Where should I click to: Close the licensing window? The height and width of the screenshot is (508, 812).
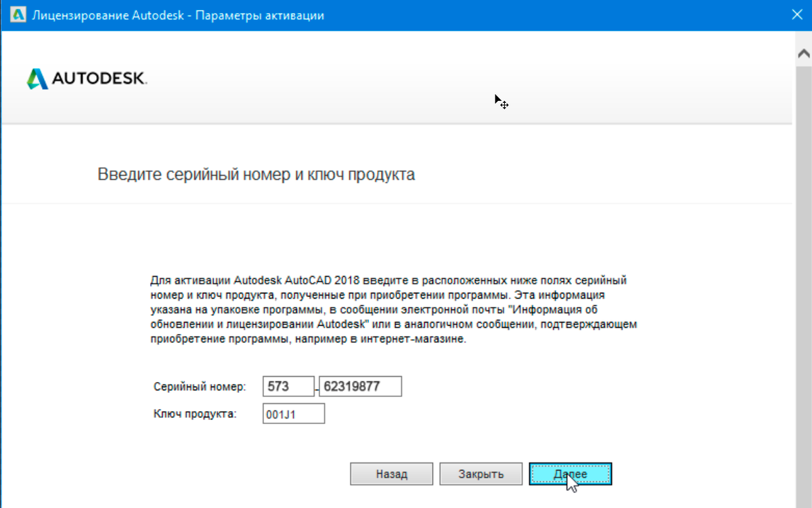tap(796, 15)
